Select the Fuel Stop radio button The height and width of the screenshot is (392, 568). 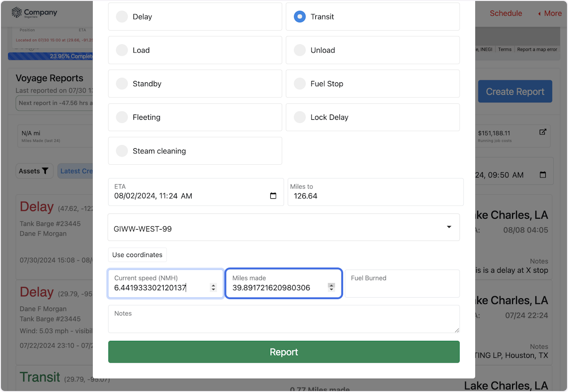300,83
